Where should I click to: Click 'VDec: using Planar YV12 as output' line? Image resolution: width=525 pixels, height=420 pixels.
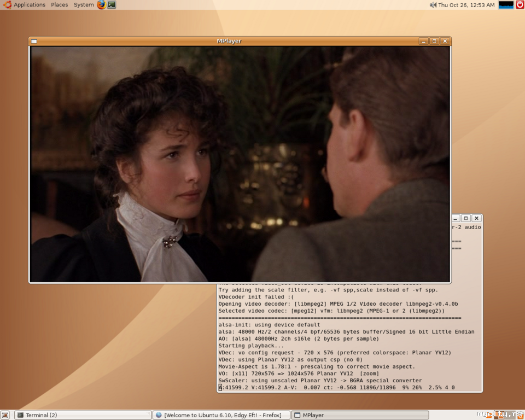tap(290, 359)
